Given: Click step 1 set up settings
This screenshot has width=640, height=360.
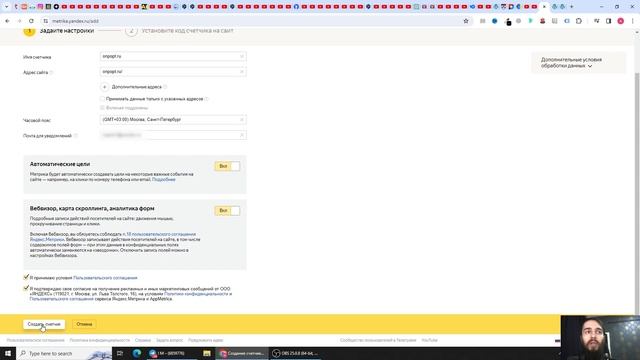Looking at the screenshot, I should coord(59,31).
